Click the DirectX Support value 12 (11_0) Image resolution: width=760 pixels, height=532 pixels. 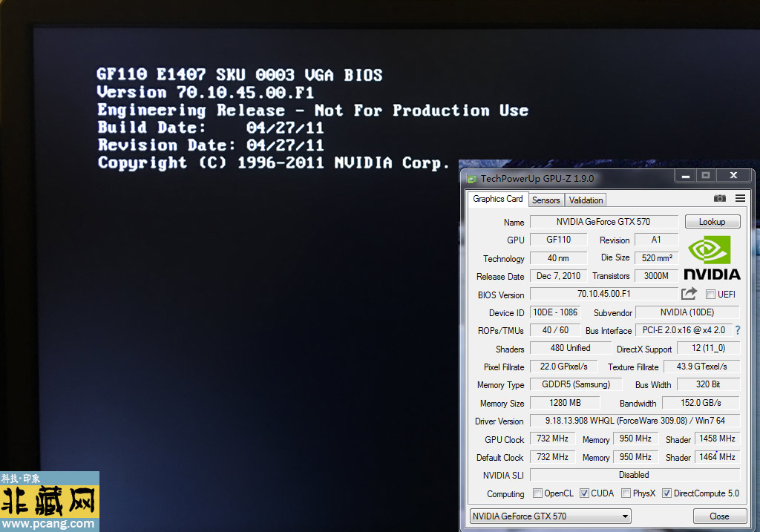[x=709, y=348]
